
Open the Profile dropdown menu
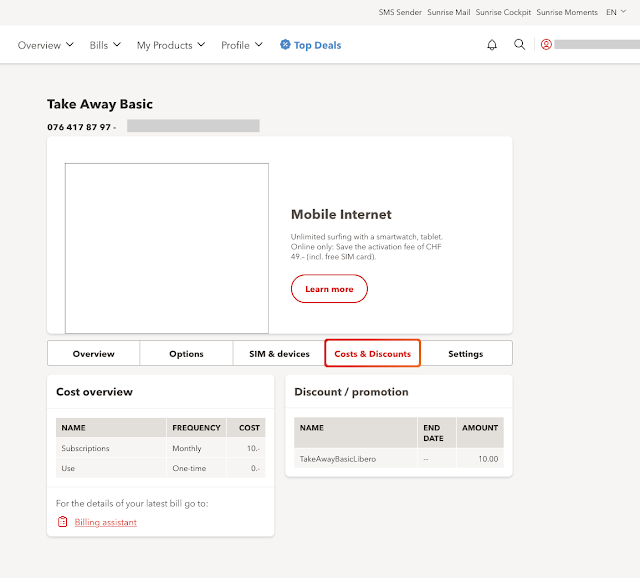(x=242, y=45)
